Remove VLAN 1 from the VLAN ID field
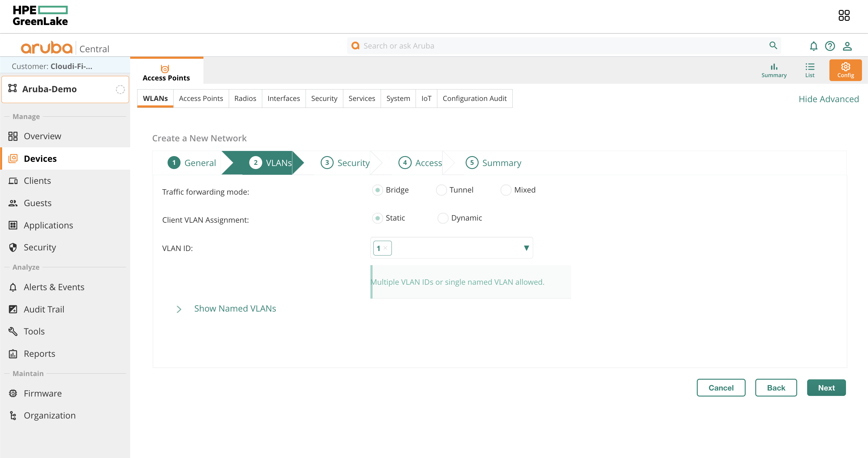This screenshot has width=868, height=458. click(x=386, y=248)
